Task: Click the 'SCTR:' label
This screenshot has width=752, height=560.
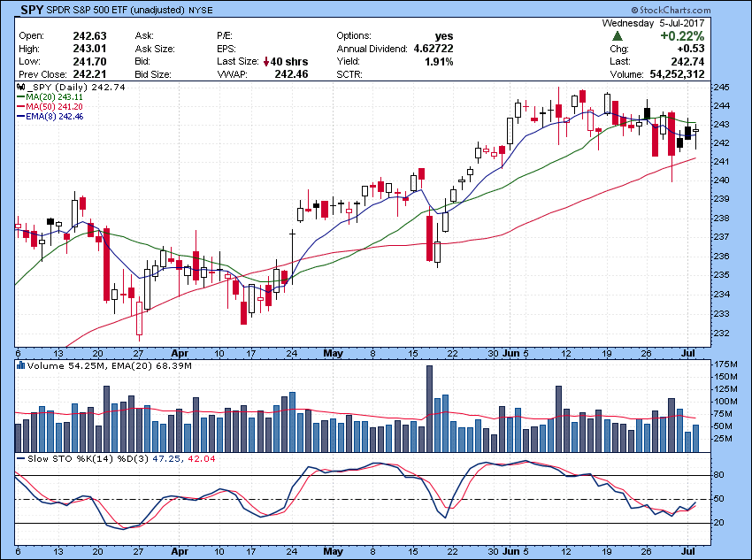Action: tap(349, 74)
